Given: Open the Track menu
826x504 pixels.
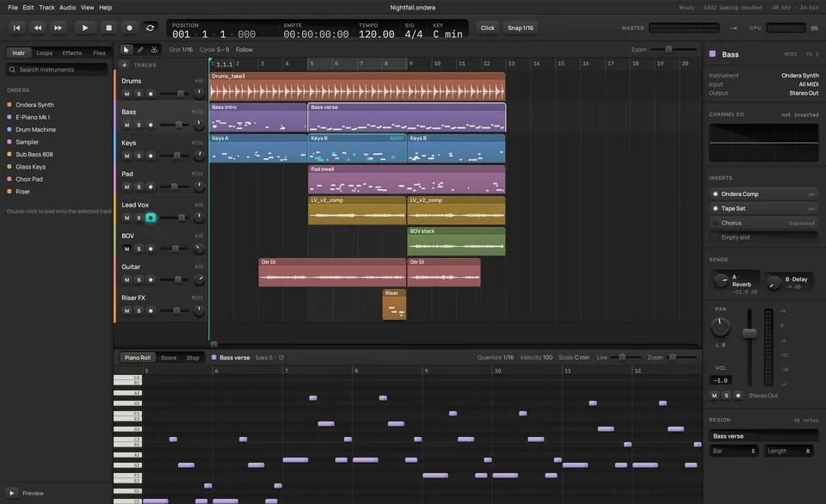Looking at the screenshot, I should [x=46, y=8].
